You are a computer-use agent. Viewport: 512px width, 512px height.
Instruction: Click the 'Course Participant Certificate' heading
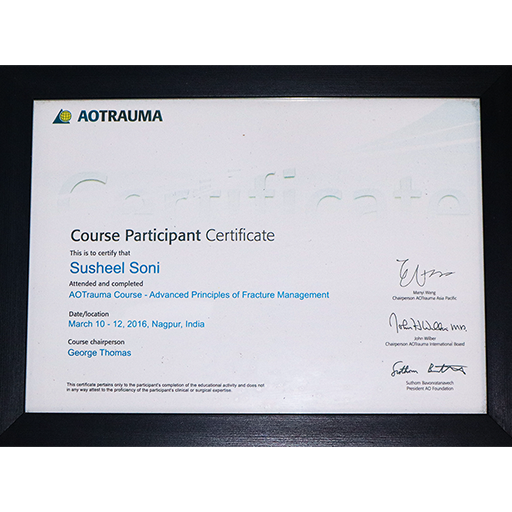coord(173,236)
